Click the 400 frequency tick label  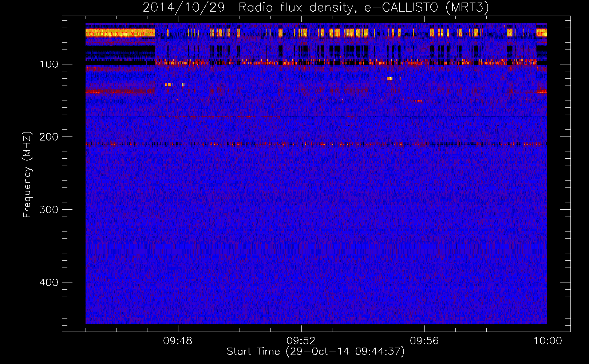(49, 282)
